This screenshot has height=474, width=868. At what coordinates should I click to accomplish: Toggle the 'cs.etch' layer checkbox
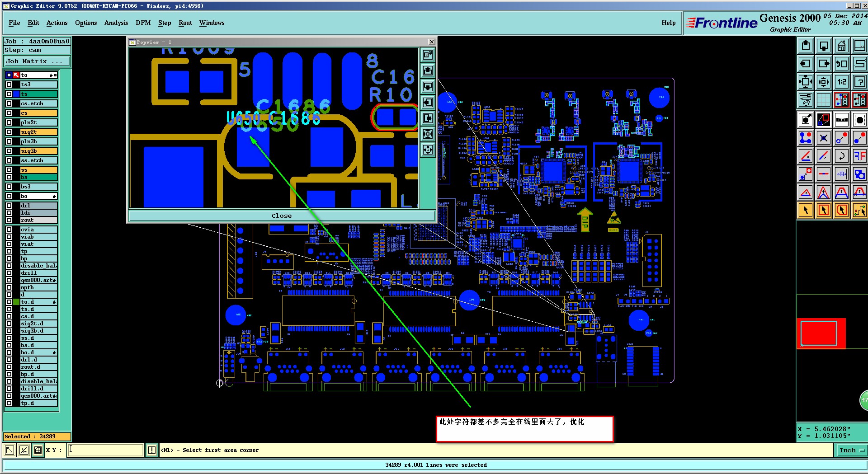[9, 103]
